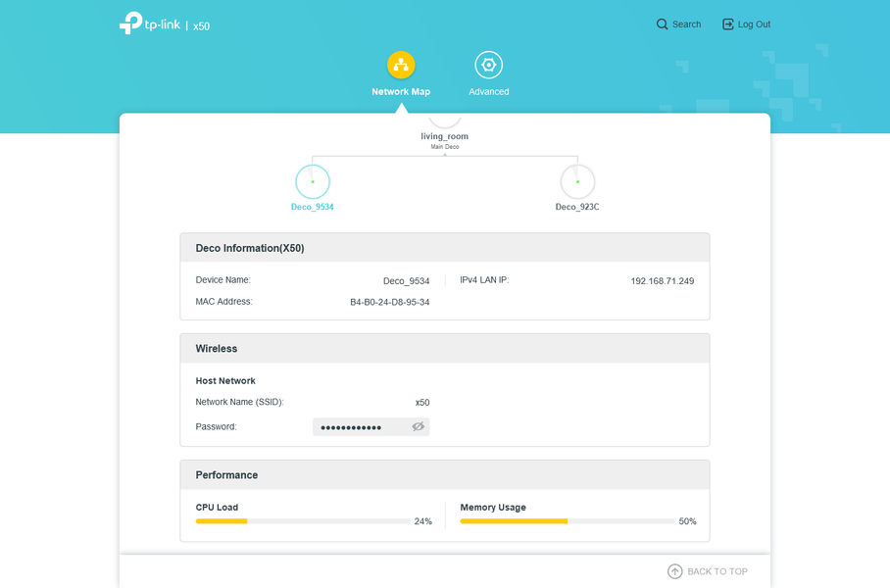Click the Memory Usage progress bar

568,521
